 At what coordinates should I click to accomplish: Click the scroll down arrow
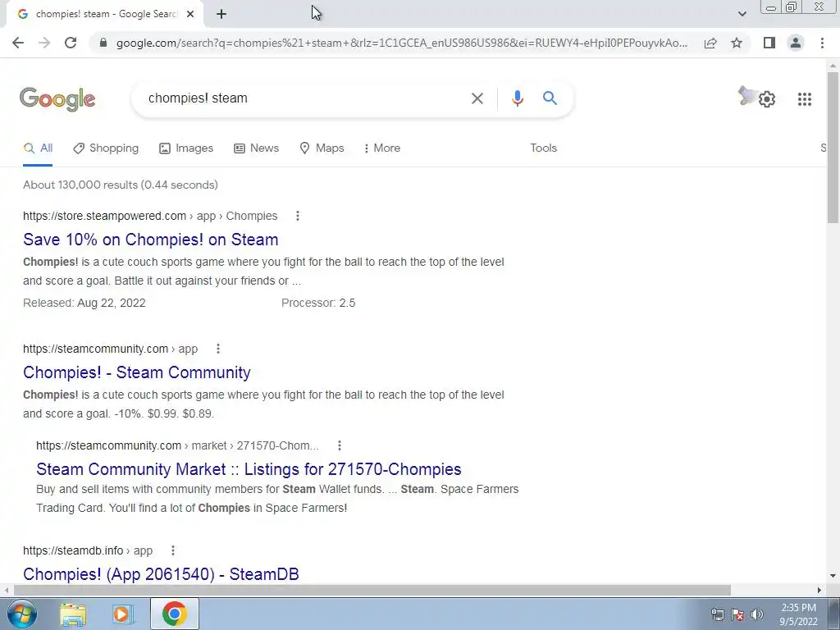[x=833, y=576]
